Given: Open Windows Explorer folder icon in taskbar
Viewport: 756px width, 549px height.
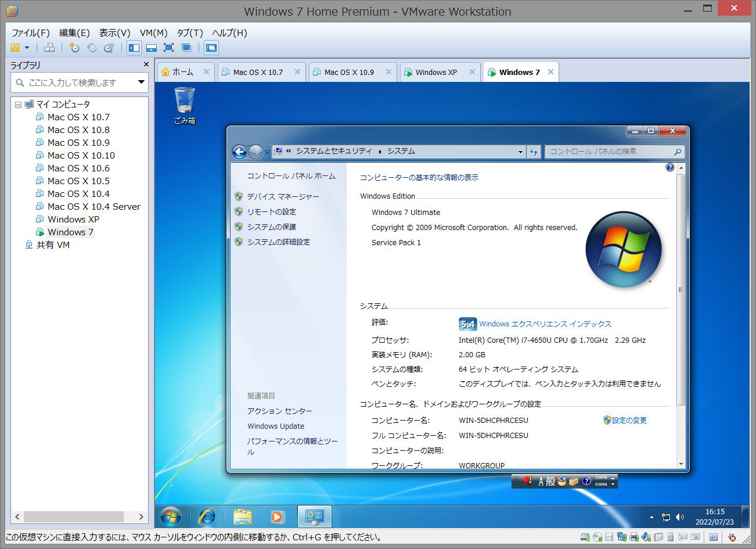Looking at the screenshot, I should coord(242,516).
